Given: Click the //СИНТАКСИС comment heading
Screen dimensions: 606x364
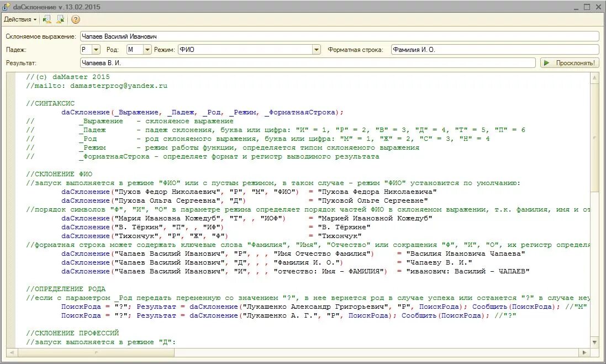Looking at the screenshot, I should coord(50,103).
